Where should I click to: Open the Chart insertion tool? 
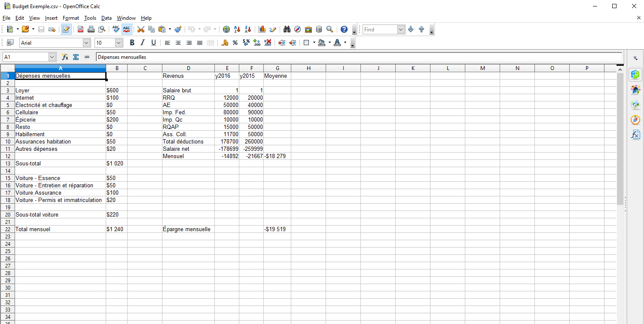pos(262,30)
